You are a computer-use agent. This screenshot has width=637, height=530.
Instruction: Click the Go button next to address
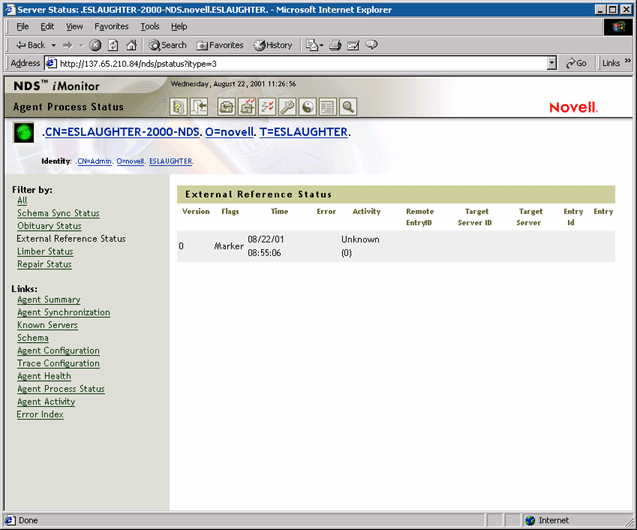coord(577,63)
